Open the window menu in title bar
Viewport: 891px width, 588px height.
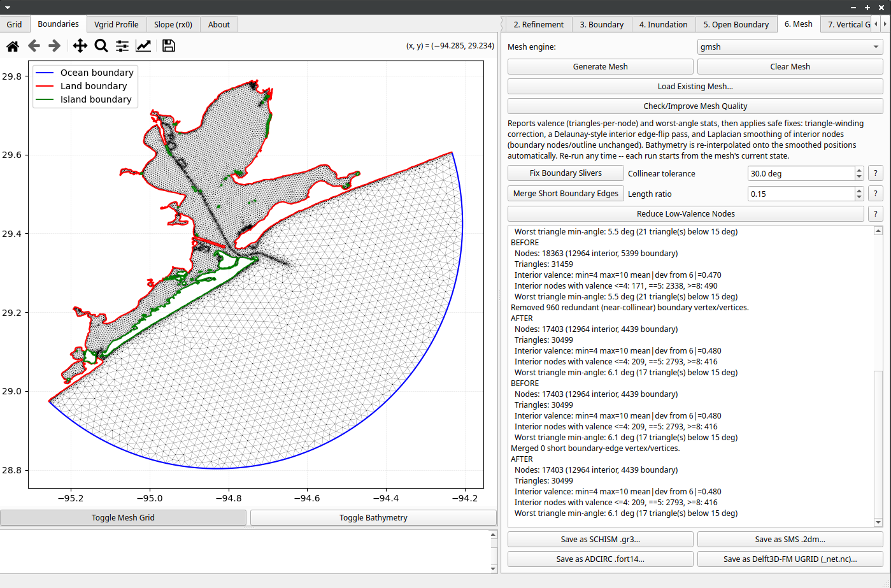(x=8, y=7)
